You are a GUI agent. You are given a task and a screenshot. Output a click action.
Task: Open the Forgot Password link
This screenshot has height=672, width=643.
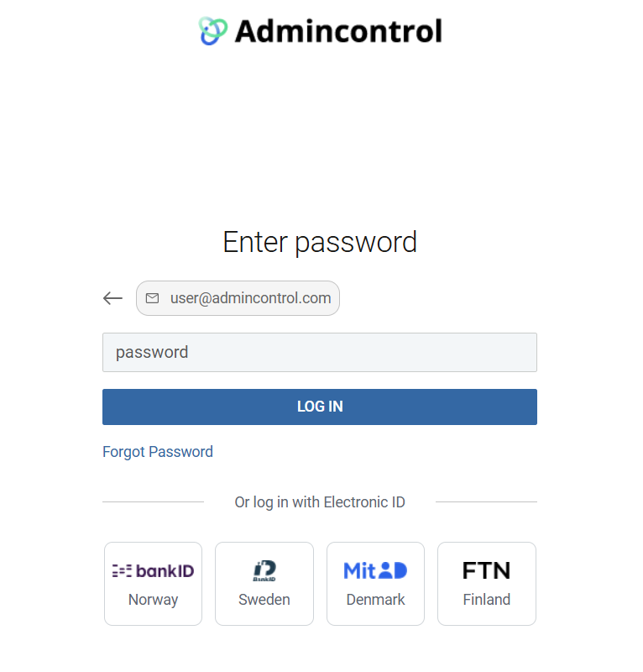(x=158, y=452)
